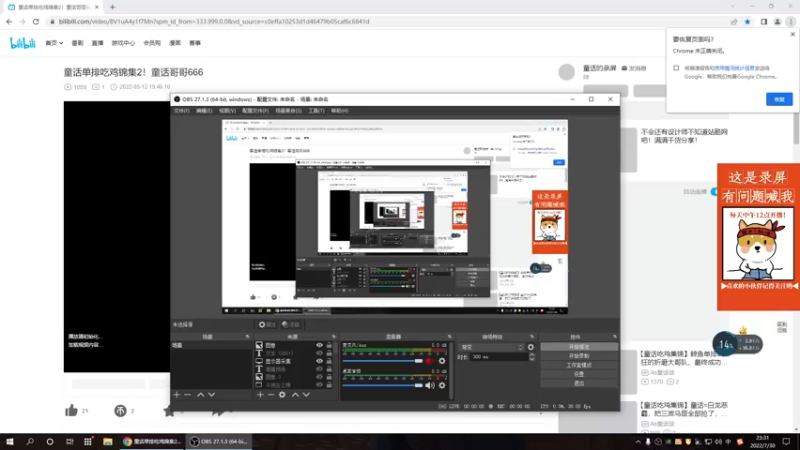Screen dimensions: 800x450
Task: Open source properties gear in sources toolbar
Action: (282, 394)
